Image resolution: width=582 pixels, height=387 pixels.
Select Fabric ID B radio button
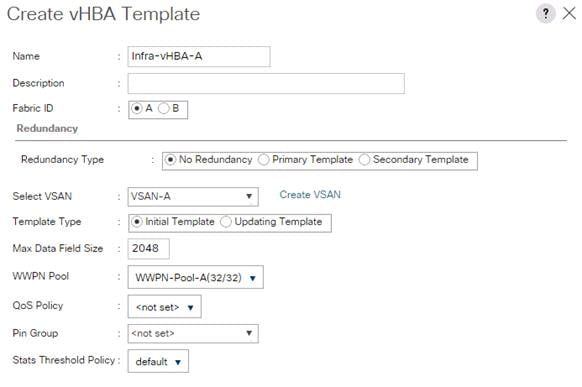(163, 108)
